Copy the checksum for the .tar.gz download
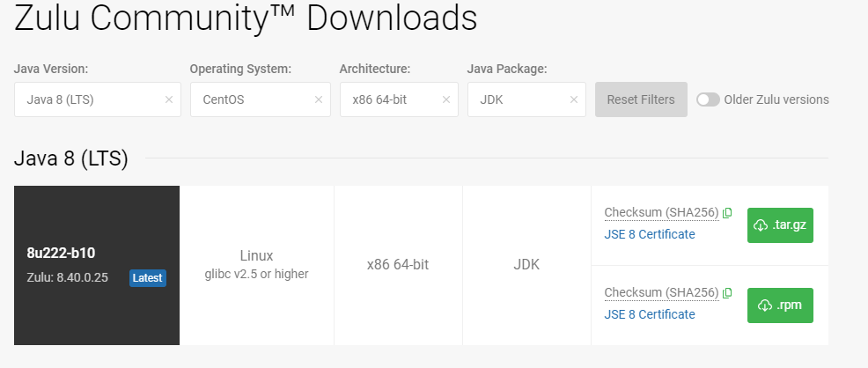The image size is (868, 368). tap(727, 212)
